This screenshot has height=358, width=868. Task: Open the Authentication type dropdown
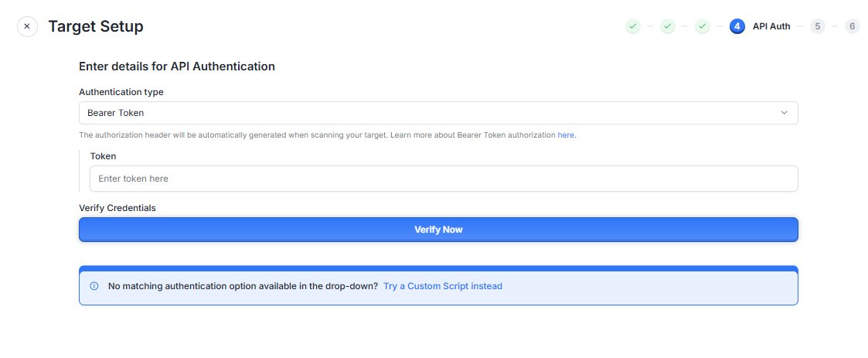438,112
